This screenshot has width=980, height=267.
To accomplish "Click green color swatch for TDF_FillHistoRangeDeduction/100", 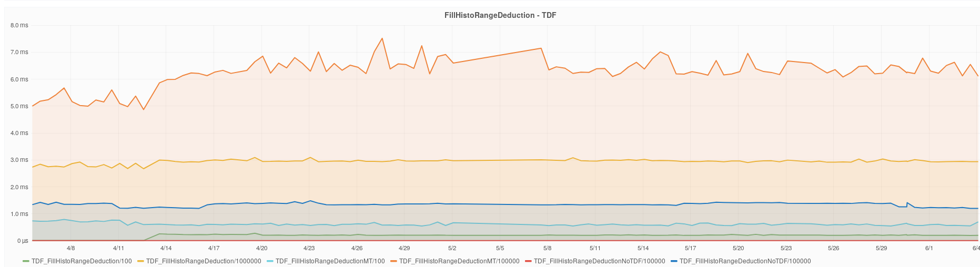I will click(26, 261).
